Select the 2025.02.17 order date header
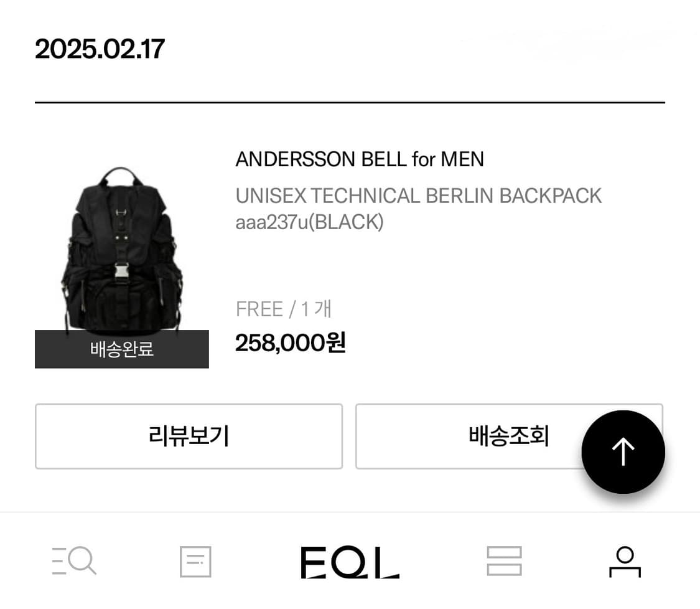Image resolution: width=700 pixels, height=609 pixels. click(100, 49)
